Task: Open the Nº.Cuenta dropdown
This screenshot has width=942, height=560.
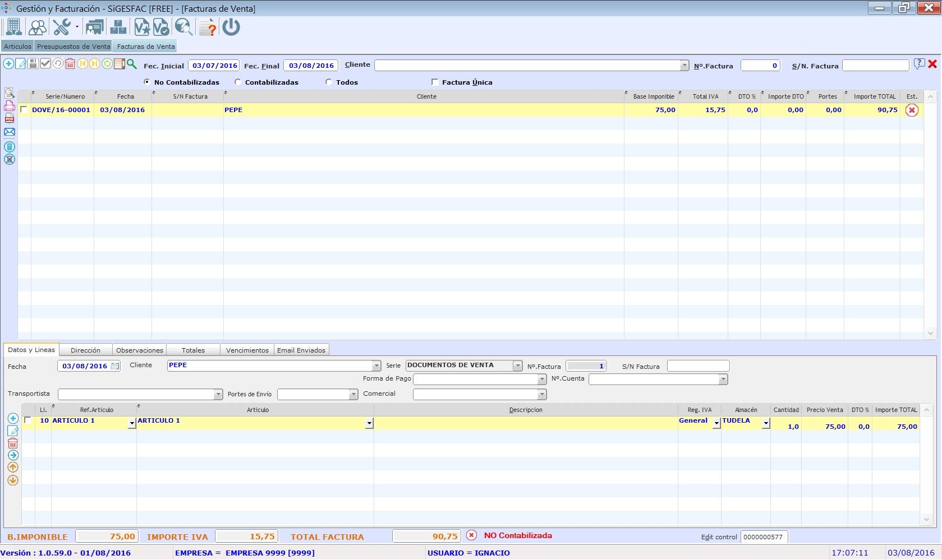Action: 723,379
